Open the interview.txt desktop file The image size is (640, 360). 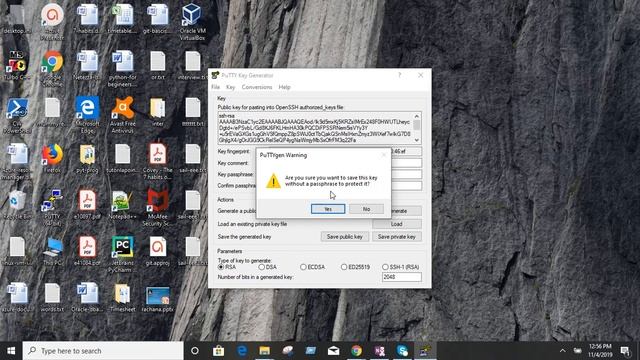[x=193, y=65]
